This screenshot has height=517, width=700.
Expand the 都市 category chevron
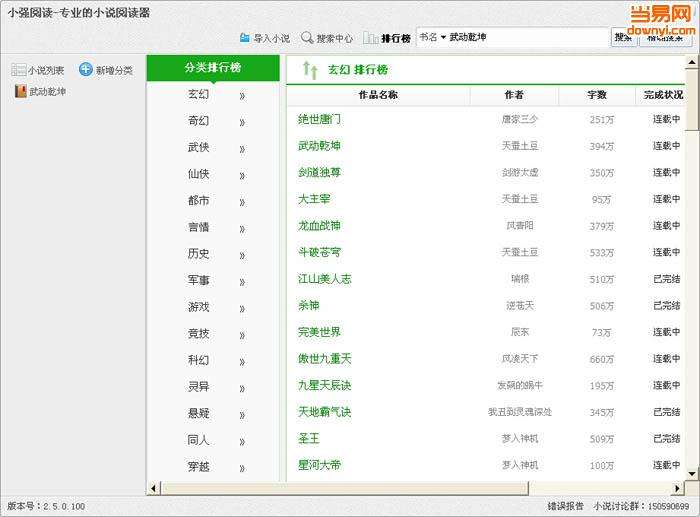coord(242,202)
